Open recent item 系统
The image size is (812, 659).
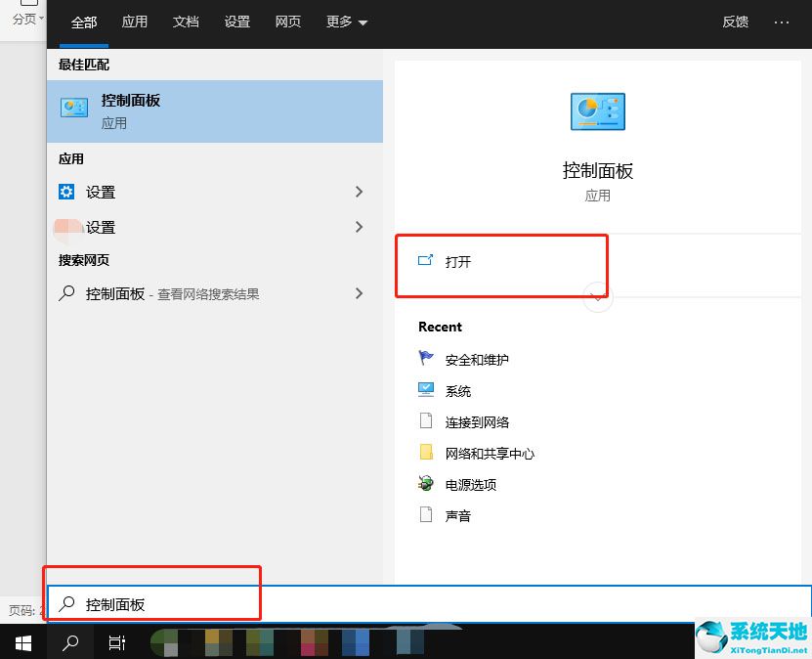pos(458,391)
